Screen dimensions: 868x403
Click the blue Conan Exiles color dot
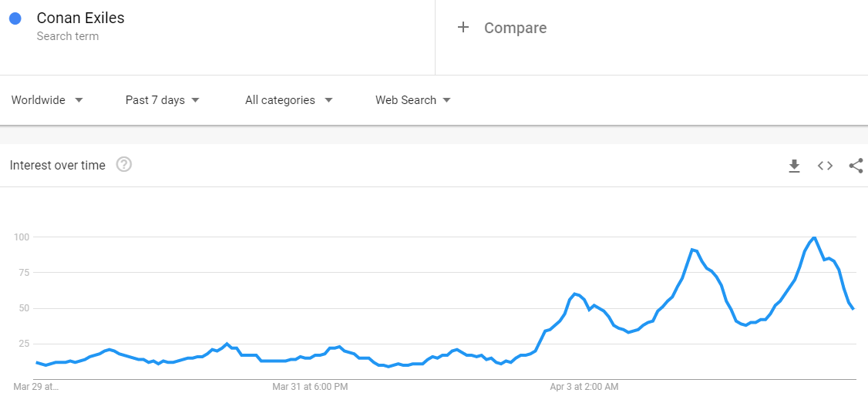15,18
